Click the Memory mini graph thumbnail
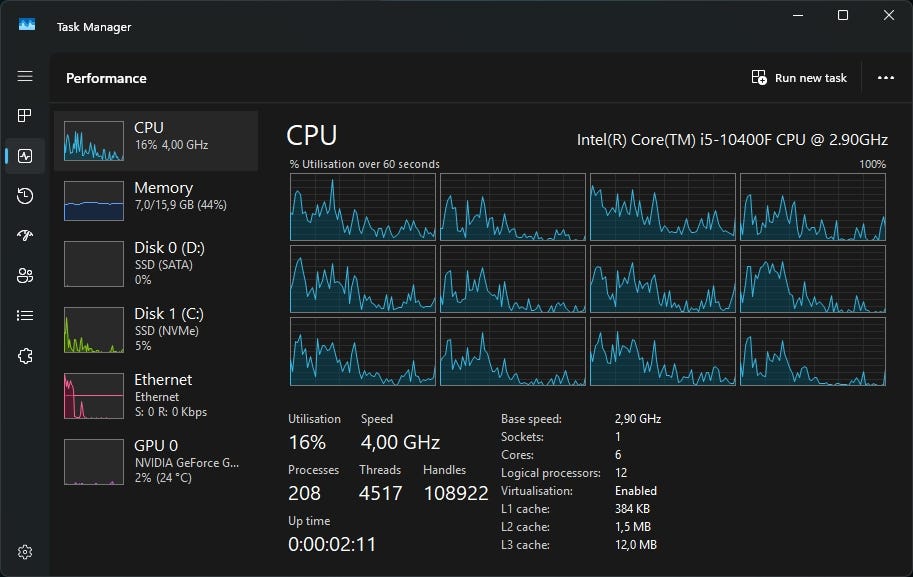The width and height of the screenshot is (913, 577). click(x=94, y=201)
